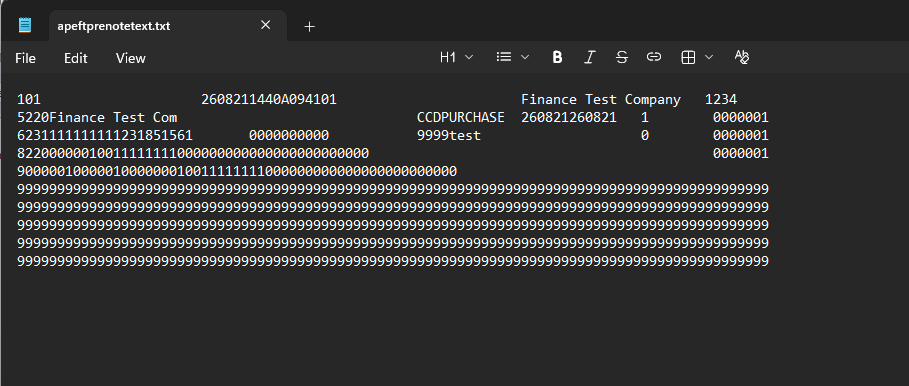Viewport: 909px width, 386px height.
Task: Click on '260821260821' text
Action: (x=569, y=118)
